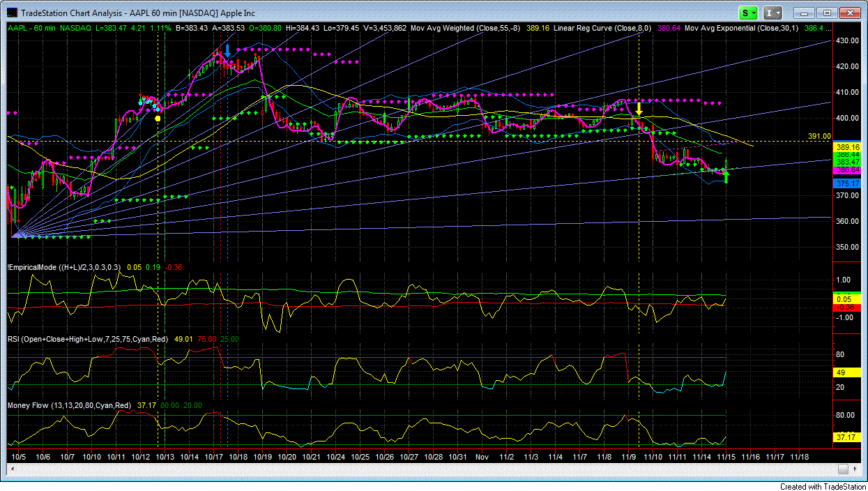Select the Mov Avg Weighted (Close,55,-8) label
Viewport: 868px width, 491px height.
(x=466, y=29)
